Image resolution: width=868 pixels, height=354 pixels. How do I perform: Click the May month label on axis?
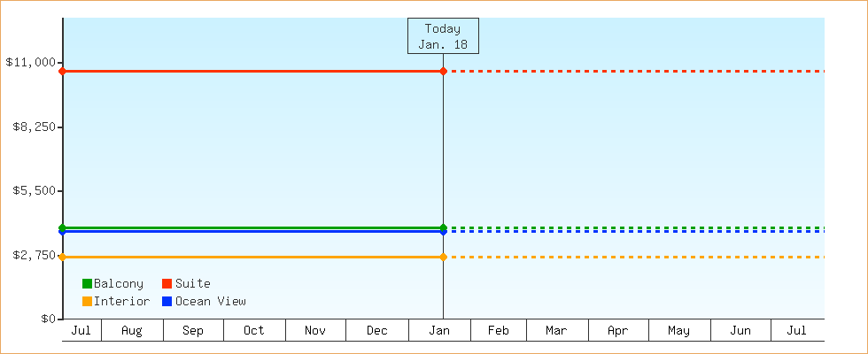click(x=678, y=331)
